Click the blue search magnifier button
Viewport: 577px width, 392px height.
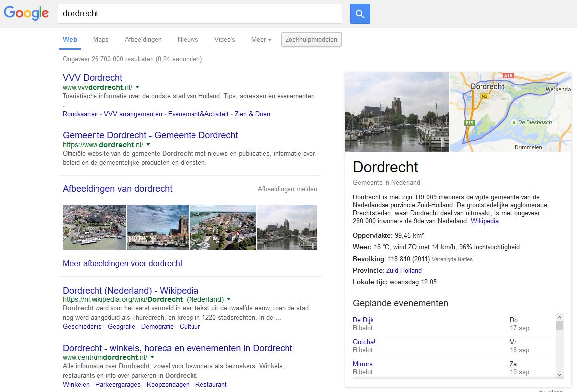click(x=360, y=14)
